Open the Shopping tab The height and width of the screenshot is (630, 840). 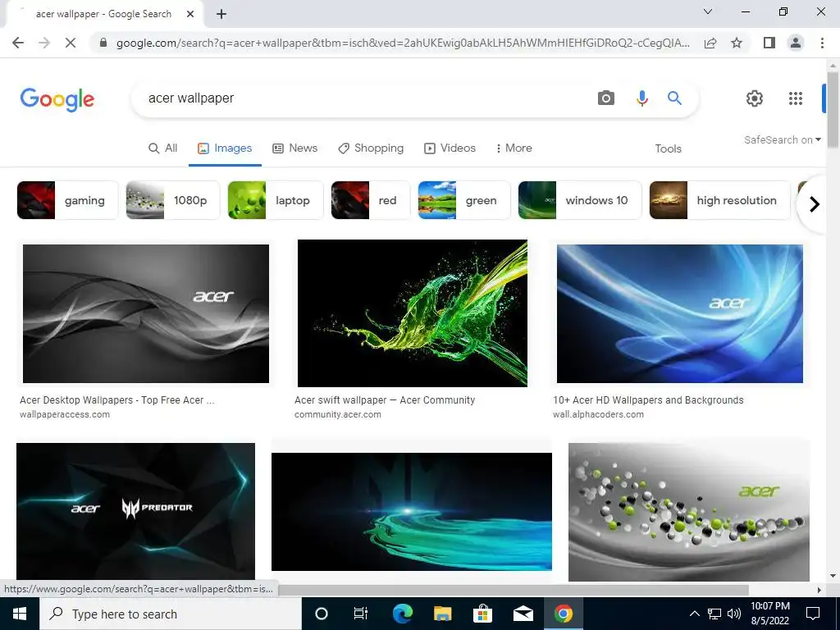pyautogui.click(x=371, y=148)
